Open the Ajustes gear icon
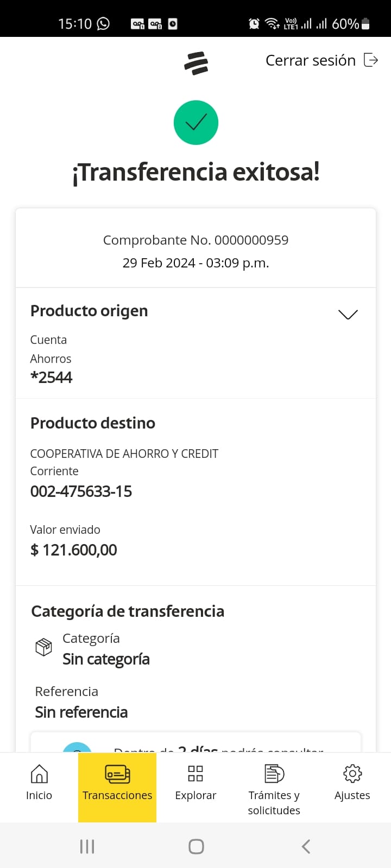 click(352, 774)
